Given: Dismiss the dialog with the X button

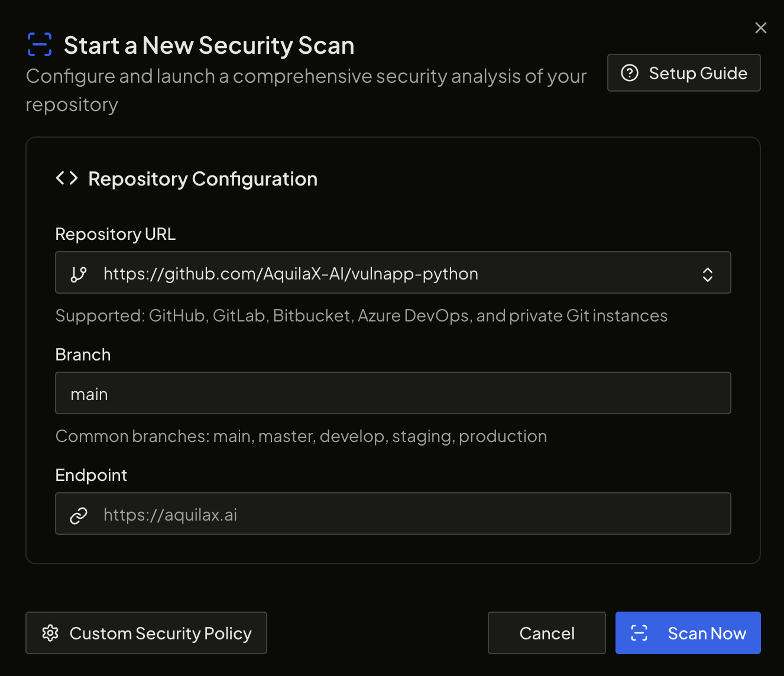Looking at the screenshot, I should click(x=760, y=27).
